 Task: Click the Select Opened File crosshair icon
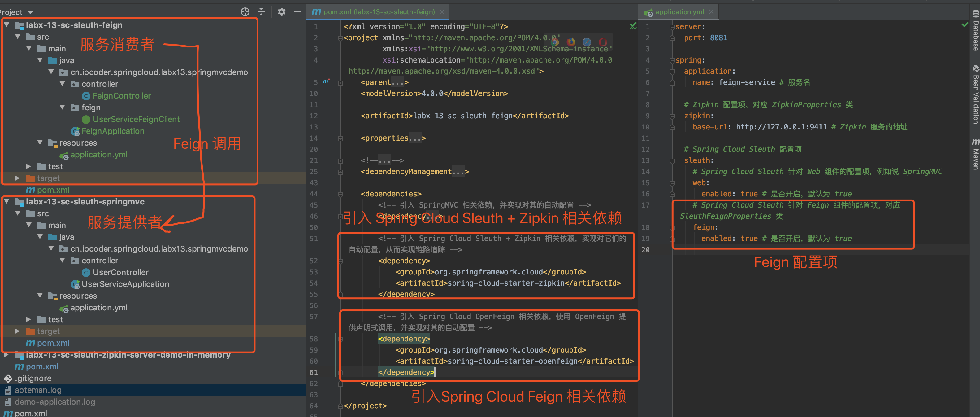(245, 12)
